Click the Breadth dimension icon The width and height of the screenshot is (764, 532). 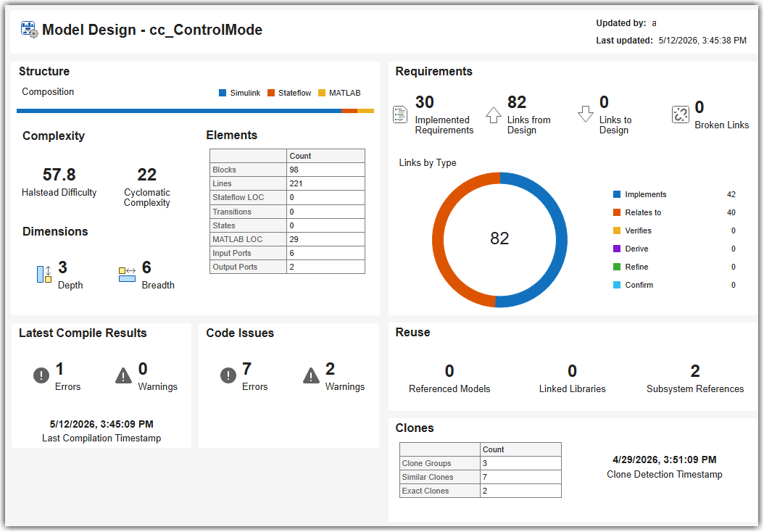127,274
